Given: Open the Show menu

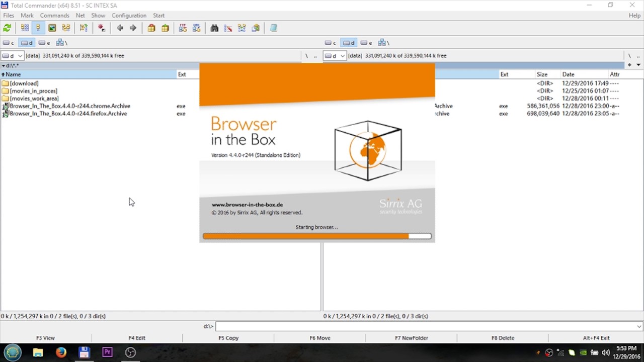Looking at the screenshot, I should (x=98, y=16).
